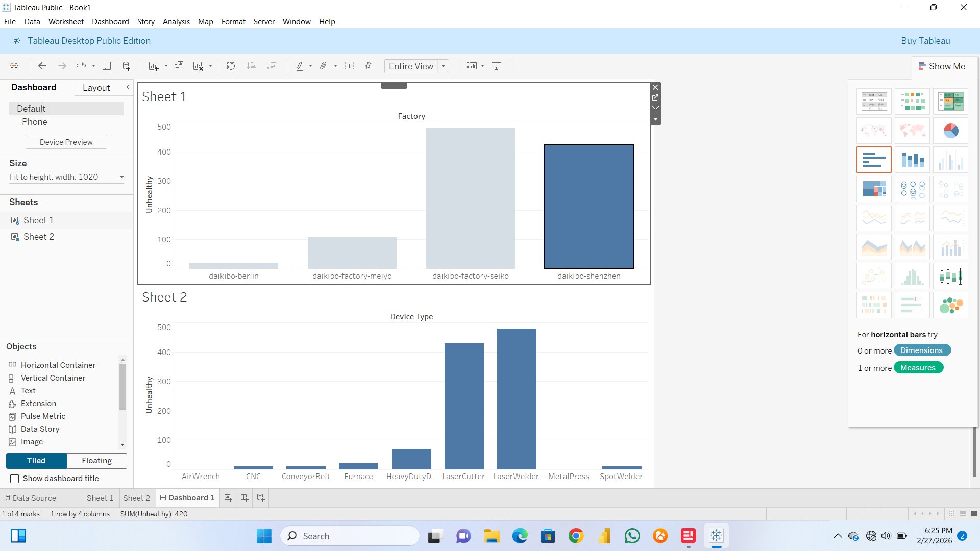Click the New Data Source icon
The height and width of the screenshot is (551, 980).
coord(126,66)
